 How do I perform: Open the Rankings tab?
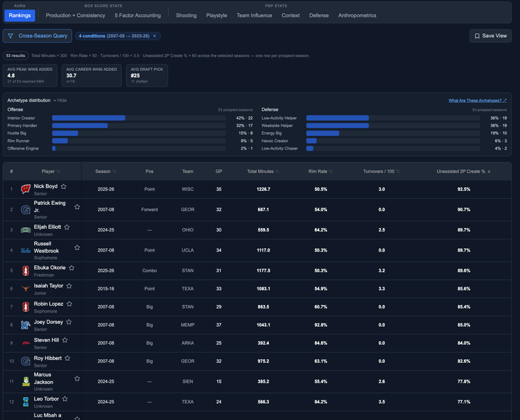(x=20, y=16)
